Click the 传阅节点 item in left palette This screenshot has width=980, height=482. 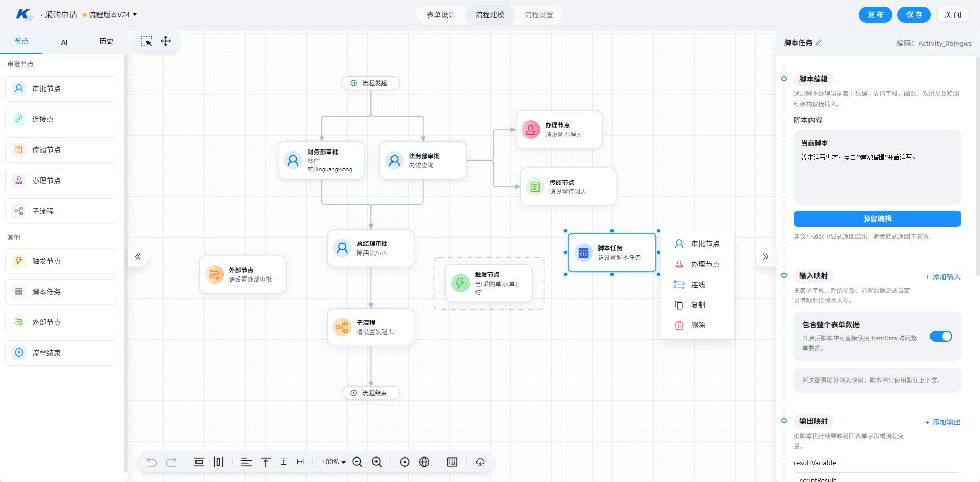pyautogui.click(x=62, y=150)
